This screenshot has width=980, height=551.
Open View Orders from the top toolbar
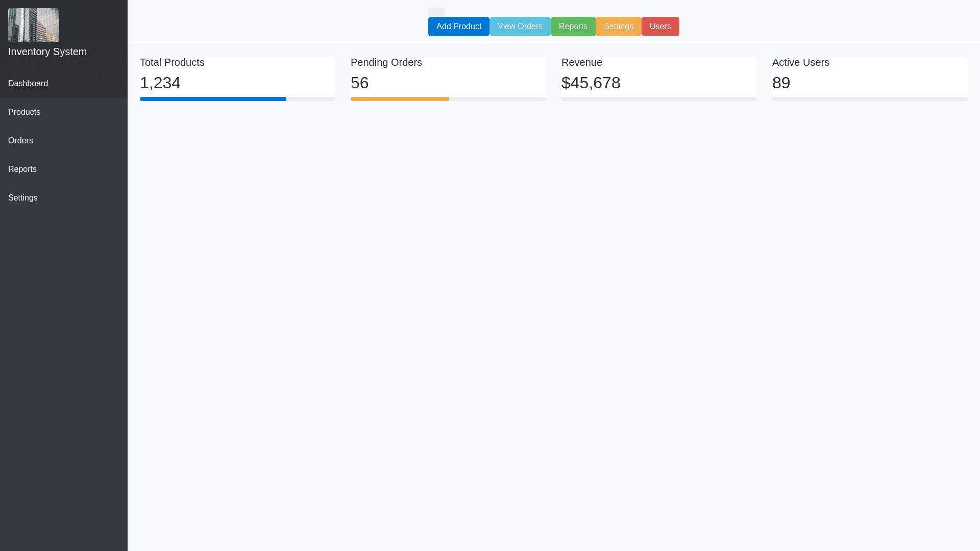pyautogui.click(x=520, y=27)
